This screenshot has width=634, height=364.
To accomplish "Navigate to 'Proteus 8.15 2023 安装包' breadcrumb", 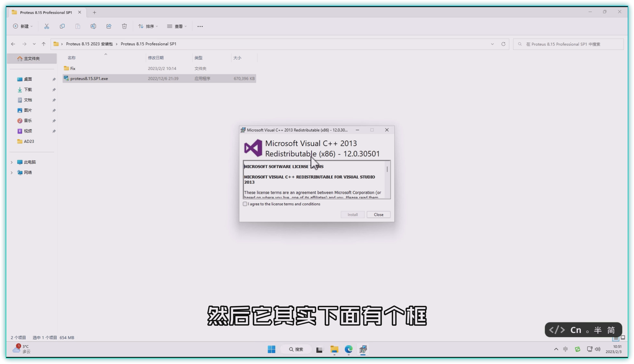I will pyautogui.click(x=89, y=44).
